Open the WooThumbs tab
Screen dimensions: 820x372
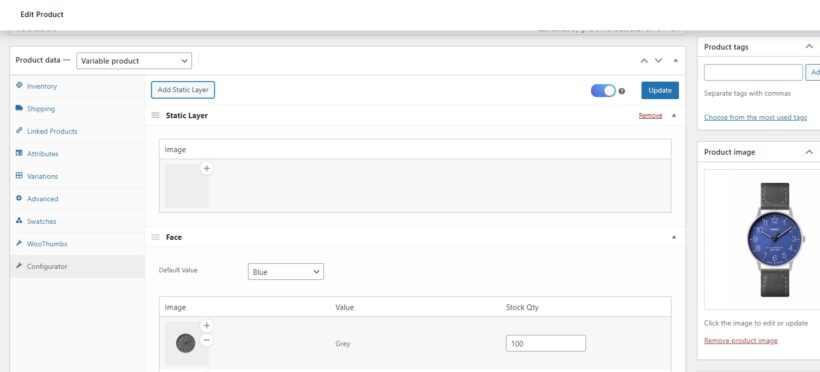[x=77, y=244]
